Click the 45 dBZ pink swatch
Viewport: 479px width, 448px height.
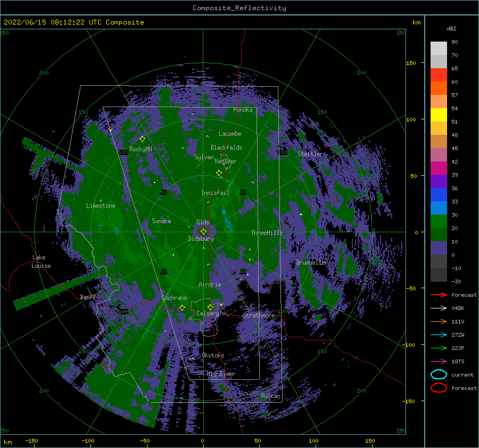pyautogui.click(x=439, y=154)
